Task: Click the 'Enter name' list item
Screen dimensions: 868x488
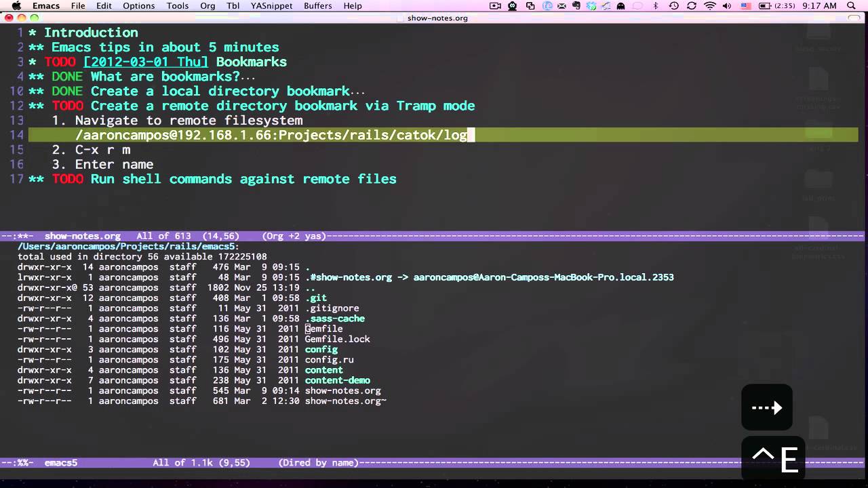Action: coord(114,165)
